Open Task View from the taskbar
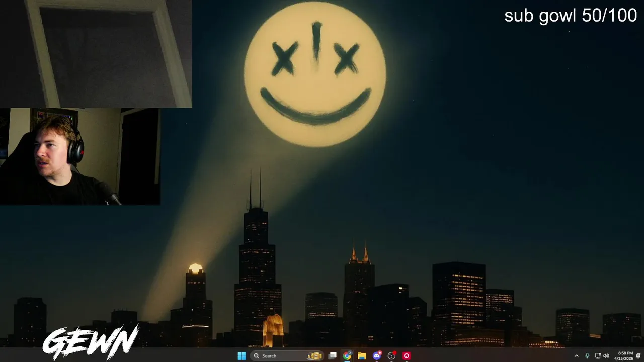This screenshot has width=644, height=362. [x=332, y=356]
